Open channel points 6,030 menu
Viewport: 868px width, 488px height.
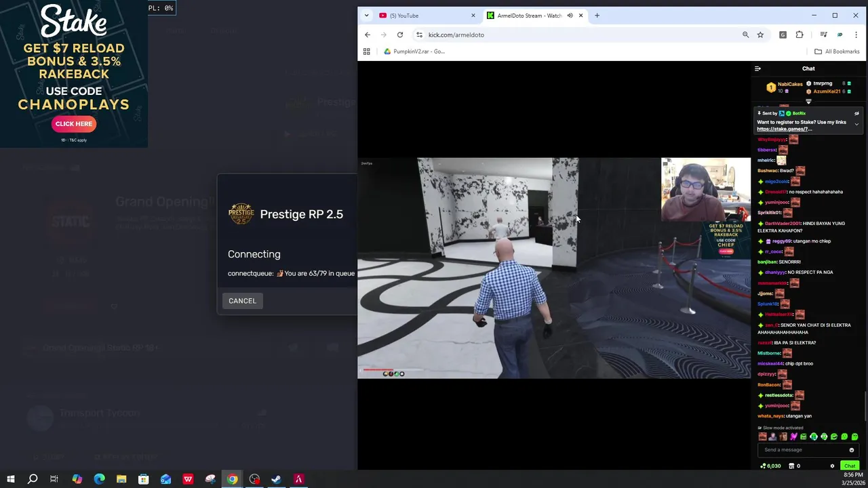[x=770, y=466]
